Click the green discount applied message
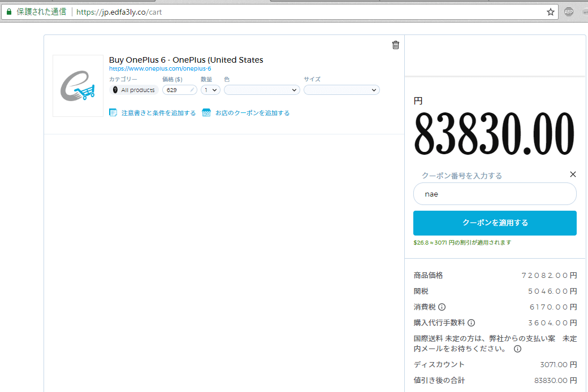 [x=462, y=242]
